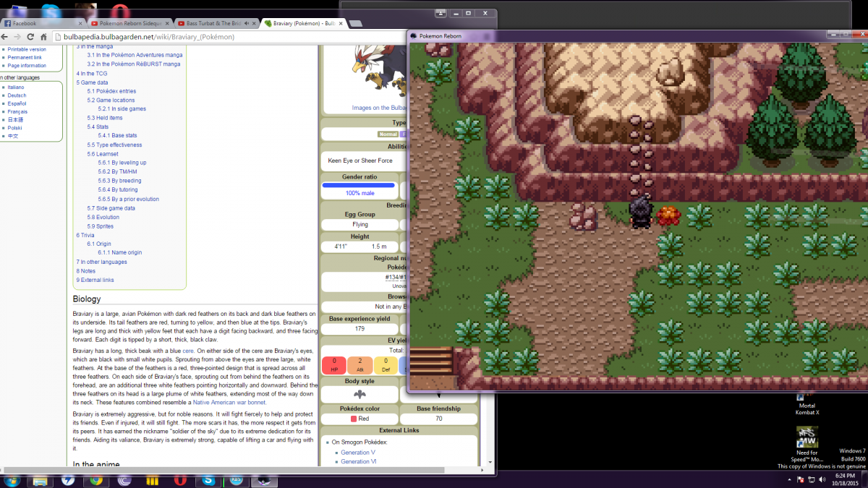Open the 'Generation VI' Smogon link
Screen dimensions: 868x488
359,461
